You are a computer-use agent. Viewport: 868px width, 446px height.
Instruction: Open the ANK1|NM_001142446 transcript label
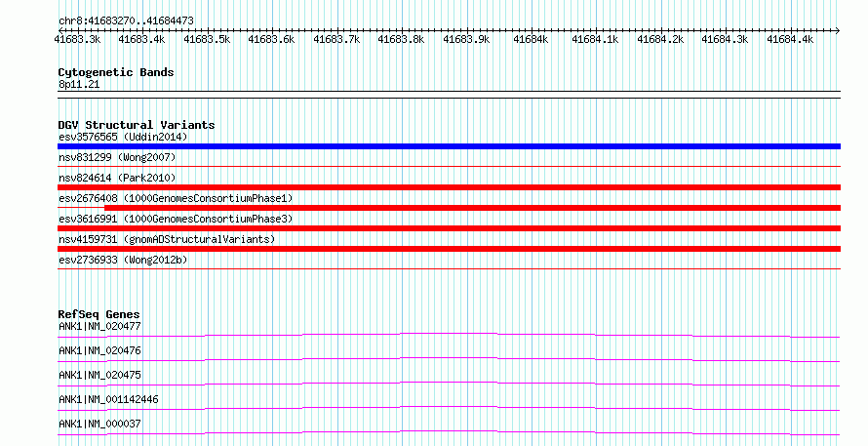click(108, 399)
